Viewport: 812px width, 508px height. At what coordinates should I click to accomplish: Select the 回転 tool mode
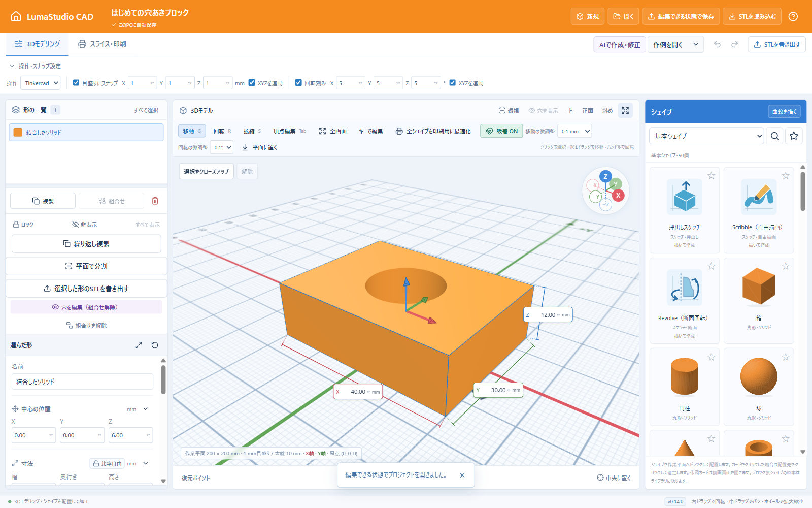coord(222,131)
